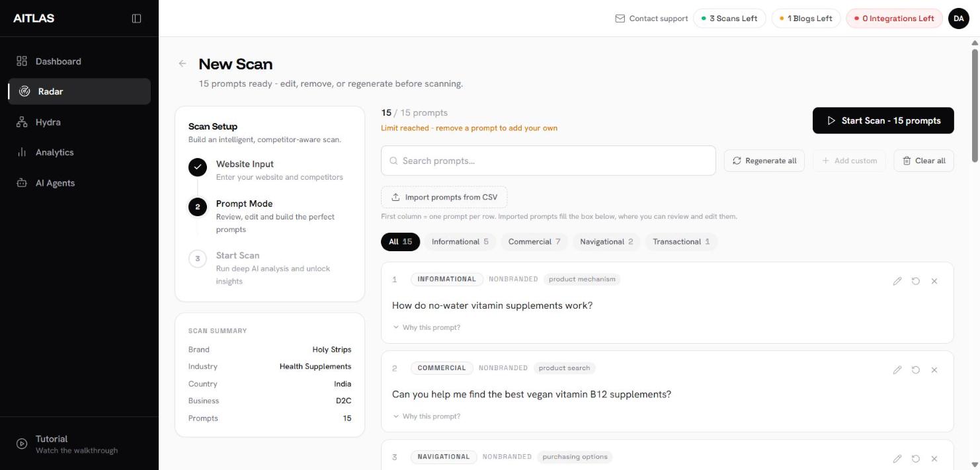Select the Prompt Mode step
Screen dimensions: 980x470
[270, 216]
